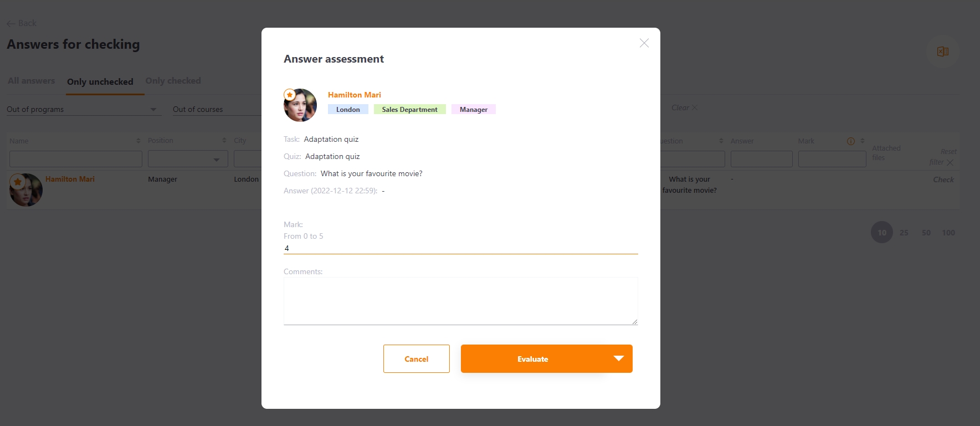The width and height of the screenshot is (980, 426).
Task: Open the Out of courses dropdown
Action: pyautogui.click(x=217, y=110)
